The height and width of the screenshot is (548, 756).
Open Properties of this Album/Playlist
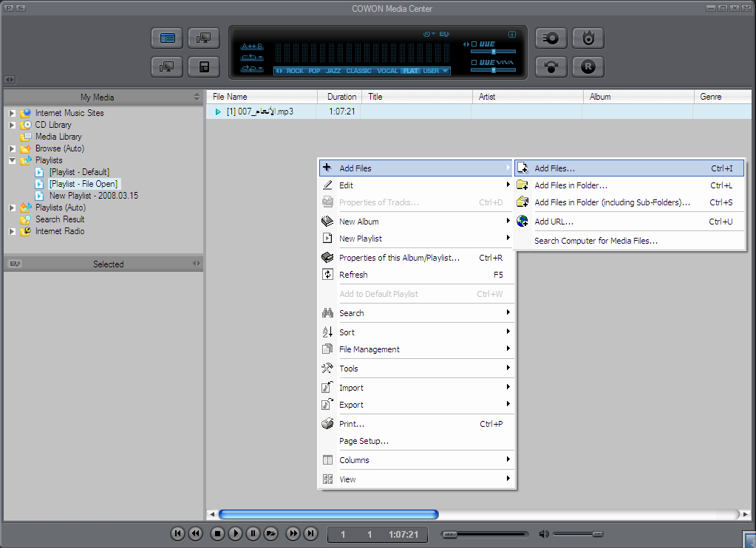416,257
